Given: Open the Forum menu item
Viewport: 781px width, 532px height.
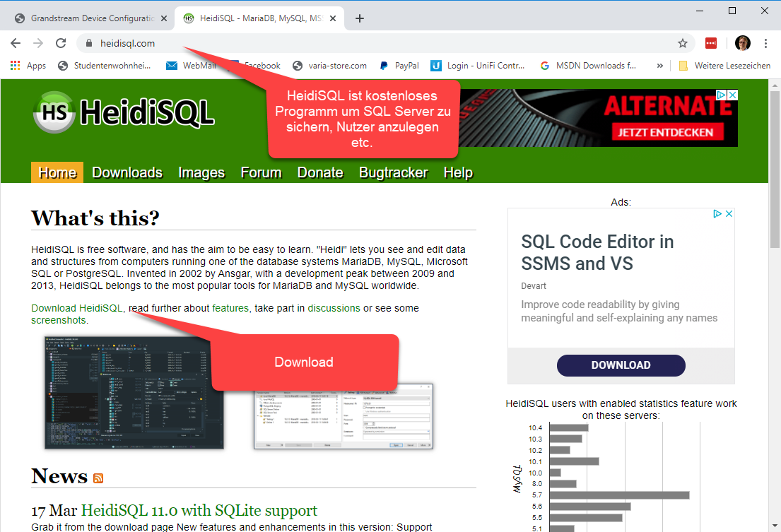Looking at the screenshot, I should click(261, 172).
